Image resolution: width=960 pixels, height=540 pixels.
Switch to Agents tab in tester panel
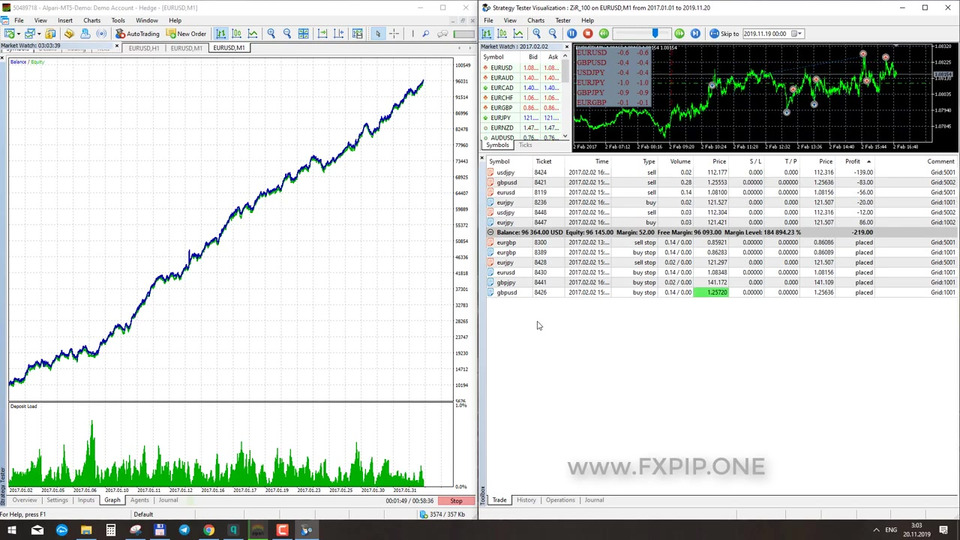tap(140, 500)
